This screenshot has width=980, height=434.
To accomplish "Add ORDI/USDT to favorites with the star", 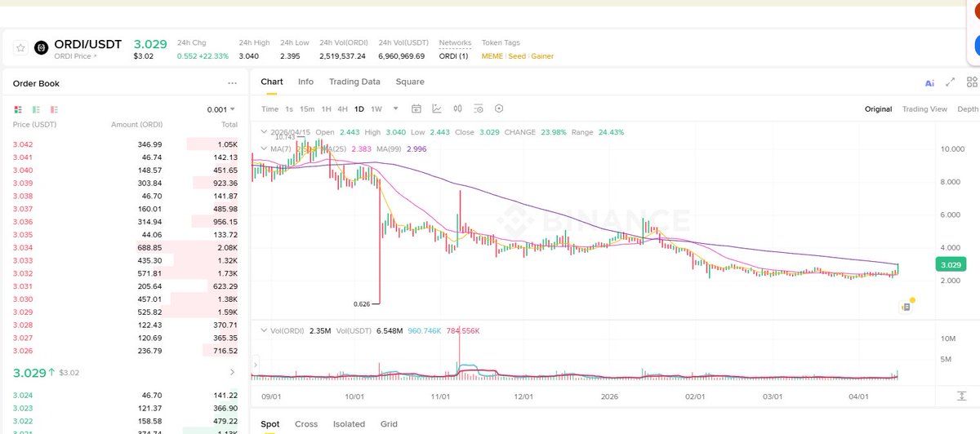I will 20,49.
